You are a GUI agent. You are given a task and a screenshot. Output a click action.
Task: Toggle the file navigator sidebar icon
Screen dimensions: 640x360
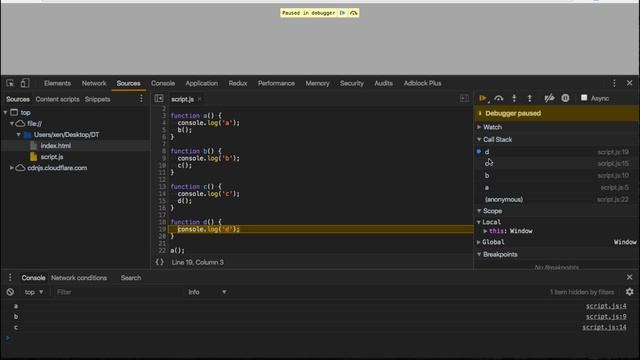(159, 99)
